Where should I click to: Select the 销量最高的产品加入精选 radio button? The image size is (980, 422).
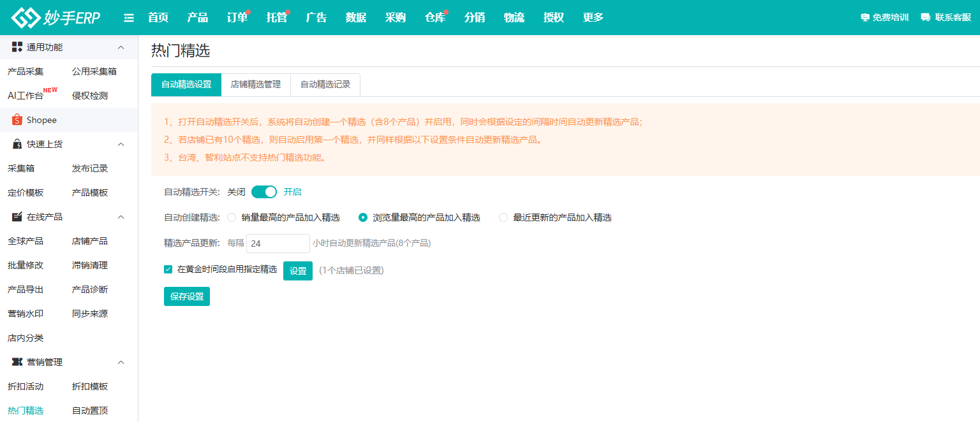coord(231,217)
